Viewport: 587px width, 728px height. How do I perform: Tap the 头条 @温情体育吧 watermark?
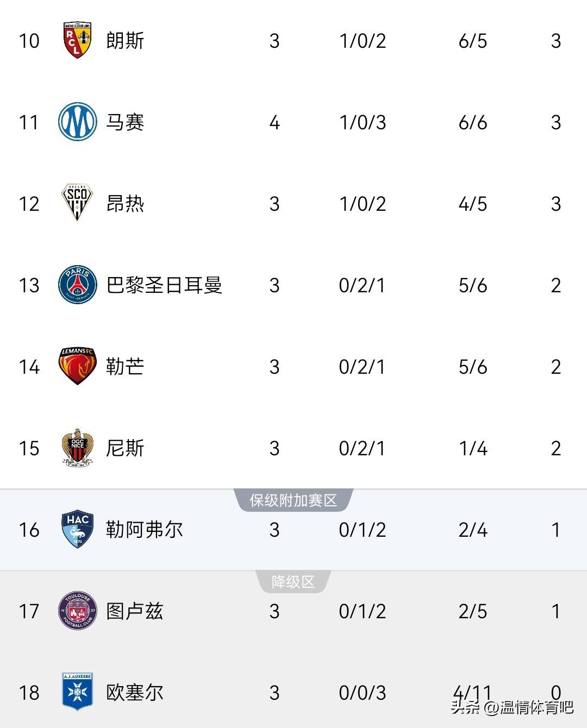(x=512, y=707)
